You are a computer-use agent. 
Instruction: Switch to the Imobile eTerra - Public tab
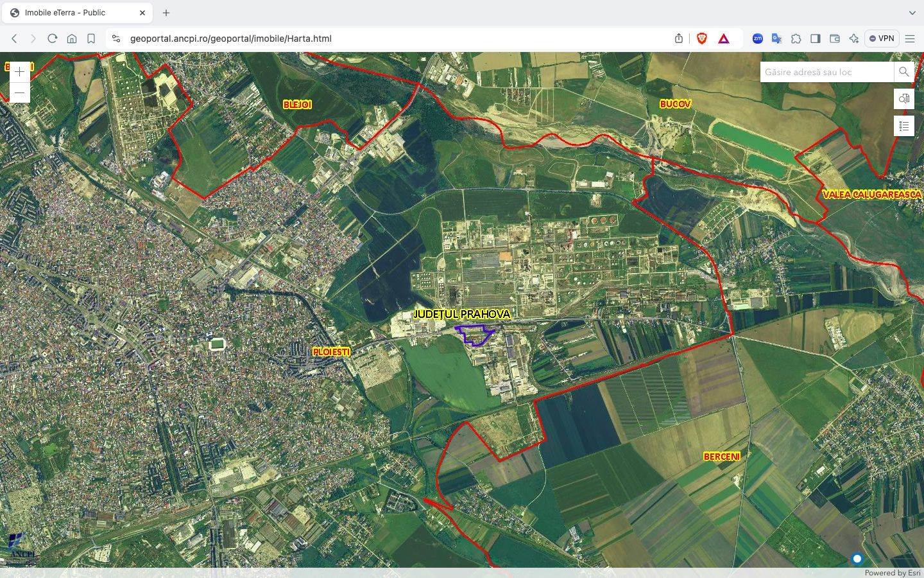tap(71, 12)
